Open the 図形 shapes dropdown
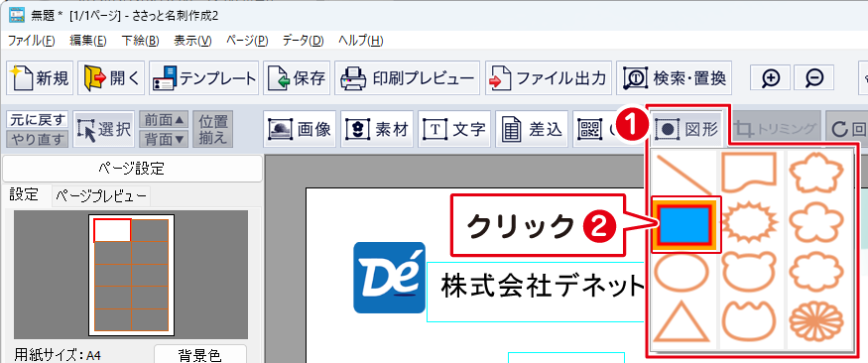The height and width of the screenshot is (363, 868). (x=687, y=130)
